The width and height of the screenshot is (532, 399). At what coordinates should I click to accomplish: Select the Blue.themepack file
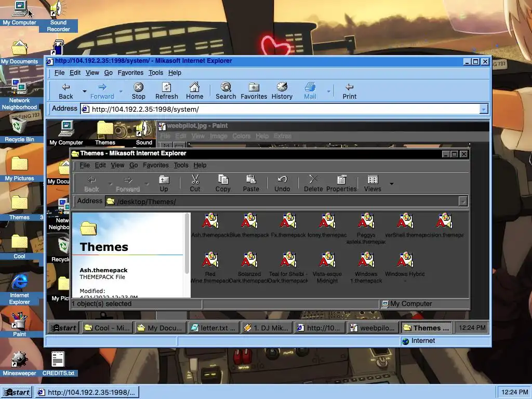pyautogui.click(x=249, y=225)
